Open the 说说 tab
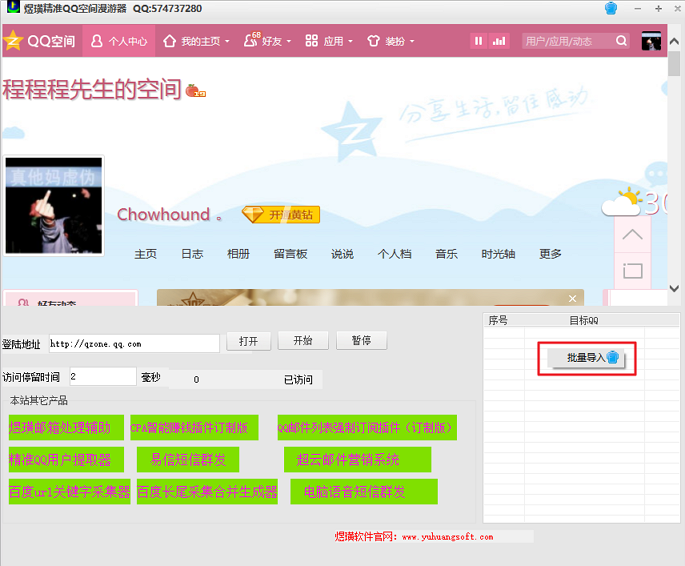685x566 pixels. 342,254
